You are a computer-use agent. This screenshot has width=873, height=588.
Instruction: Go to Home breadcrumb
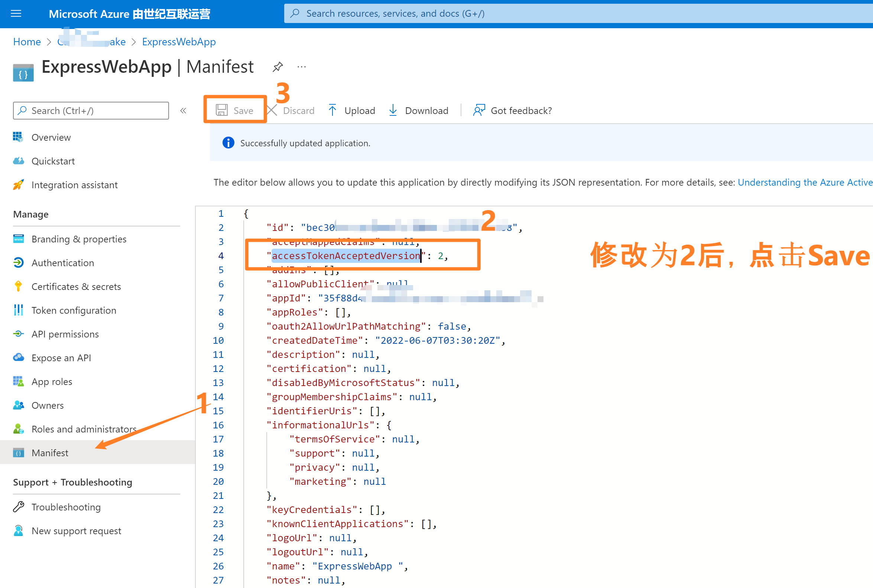click(x=27, y=42)
